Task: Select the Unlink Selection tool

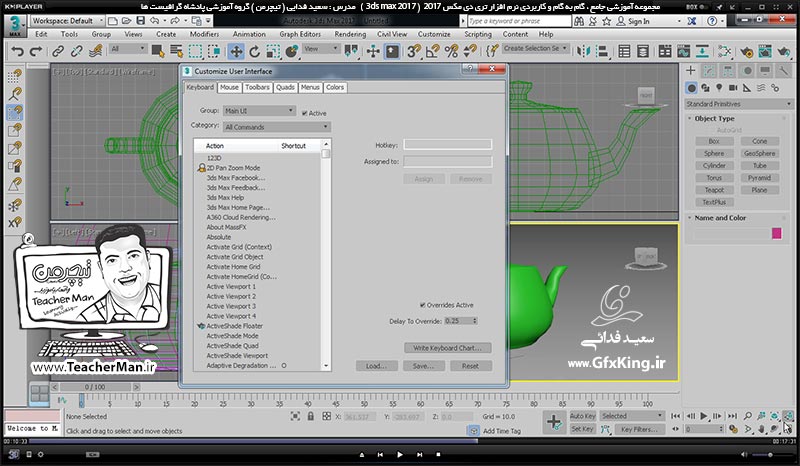Action: (77, 51)
